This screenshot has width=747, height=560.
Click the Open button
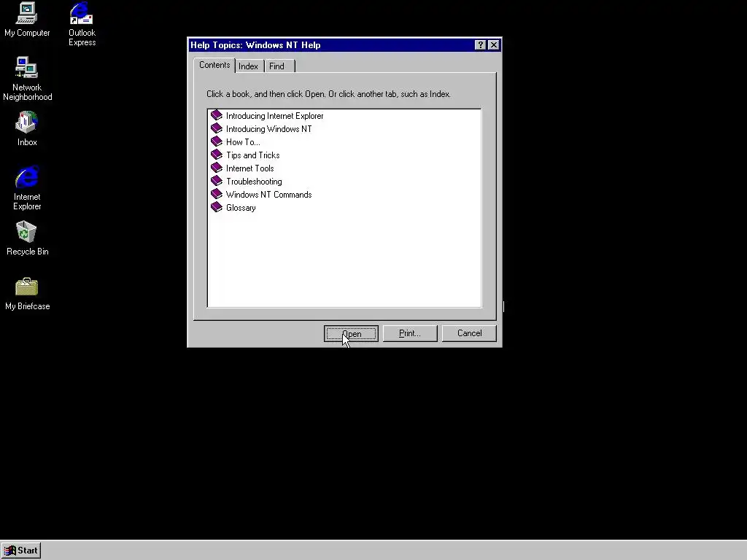click(351, 333)
